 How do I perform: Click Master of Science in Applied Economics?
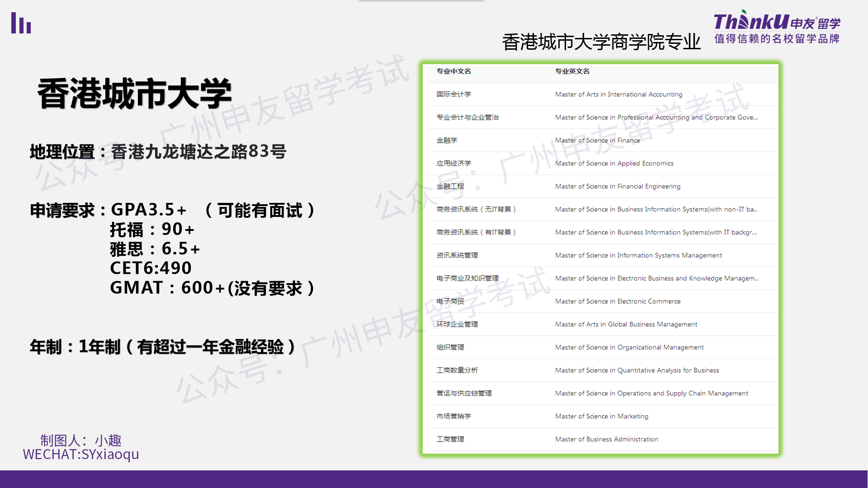point(614,164)
